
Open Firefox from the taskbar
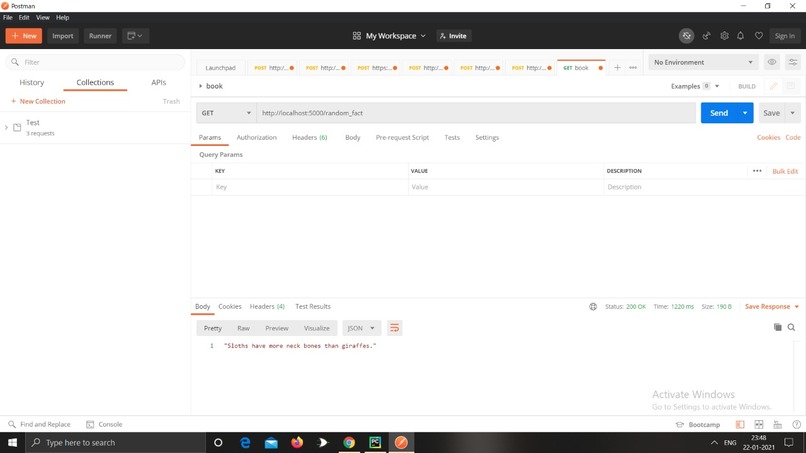297,443
